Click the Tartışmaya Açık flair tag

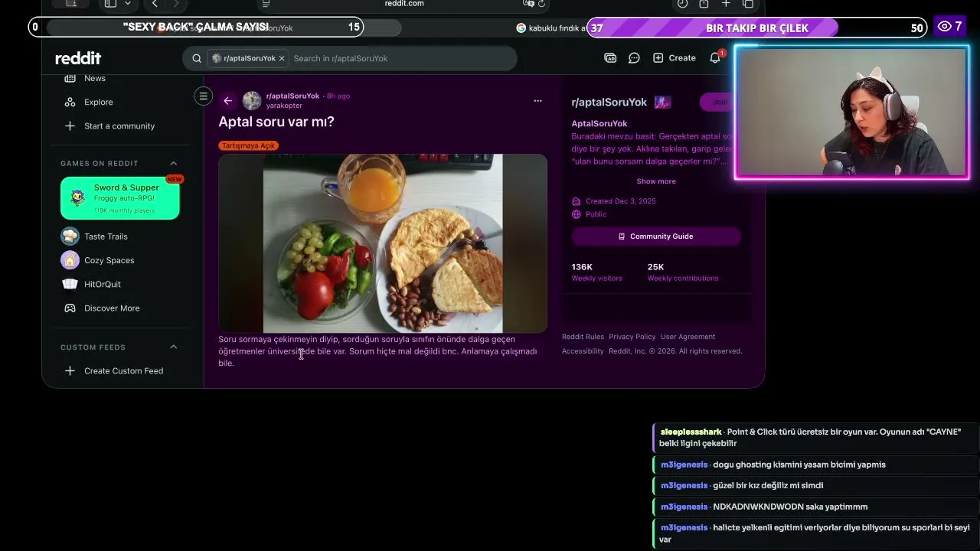pyautogui.click(x=248, y=145)
